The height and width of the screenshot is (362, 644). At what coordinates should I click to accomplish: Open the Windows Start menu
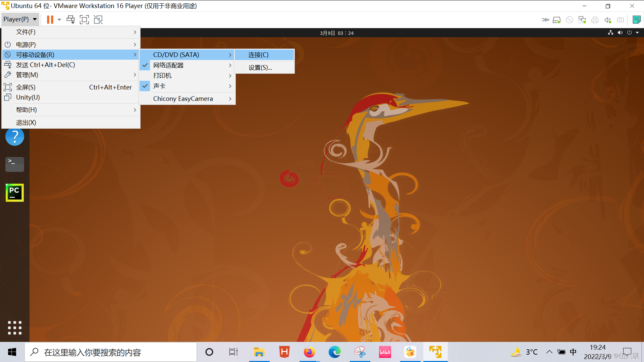[x=12, y=352]
